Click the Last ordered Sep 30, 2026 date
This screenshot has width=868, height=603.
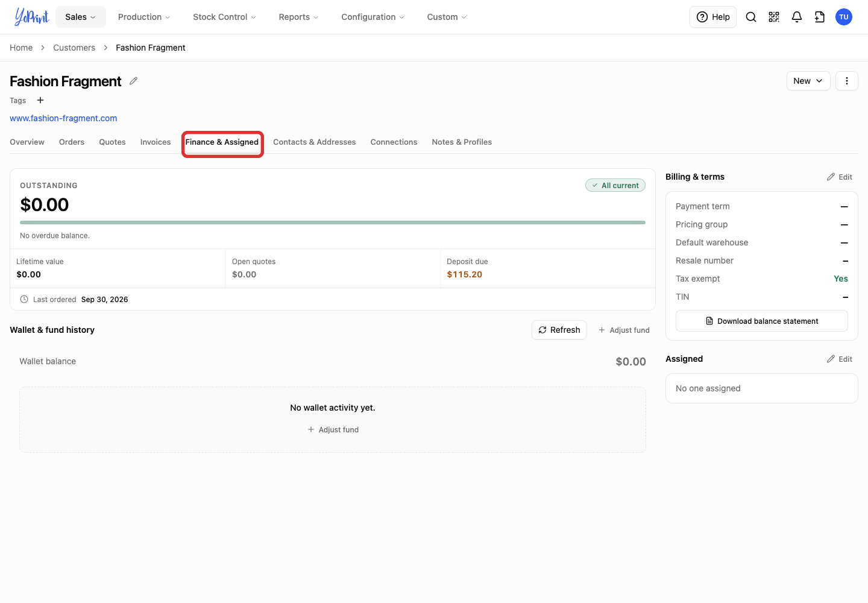click(104, 300)
